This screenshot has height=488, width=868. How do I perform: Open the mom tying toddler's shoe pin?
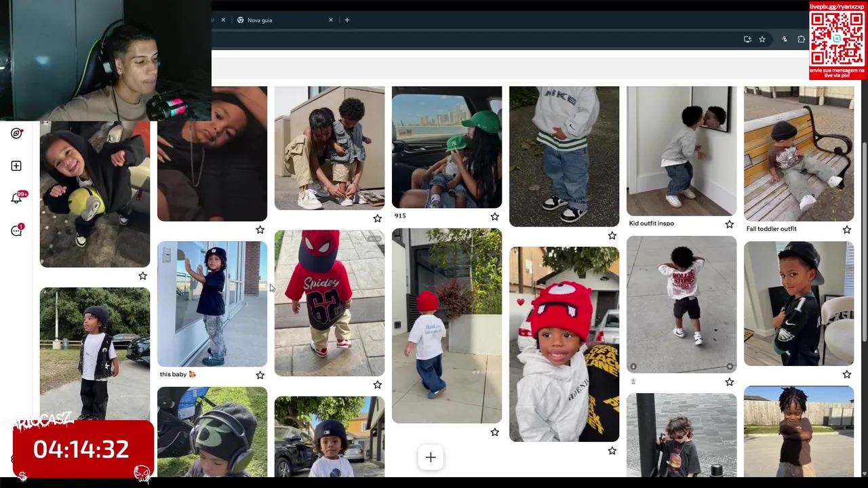point(330,148)
